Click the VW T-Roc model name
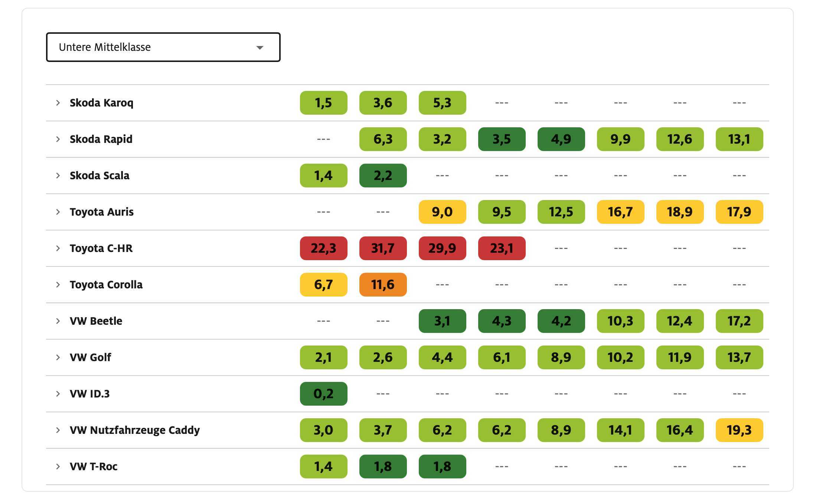This screenshot has height=504, width=819. (94, 467)
